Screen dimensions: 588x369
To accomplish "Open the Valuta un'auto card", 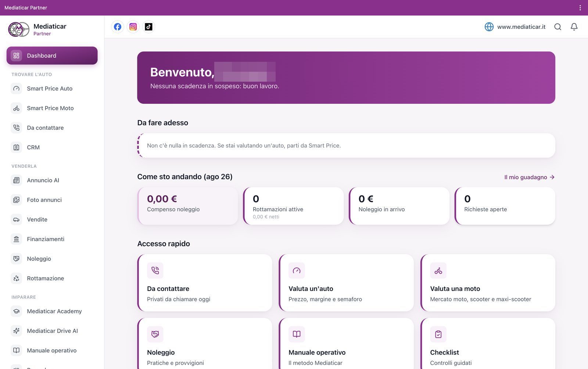I will click(x=346, y=283).
